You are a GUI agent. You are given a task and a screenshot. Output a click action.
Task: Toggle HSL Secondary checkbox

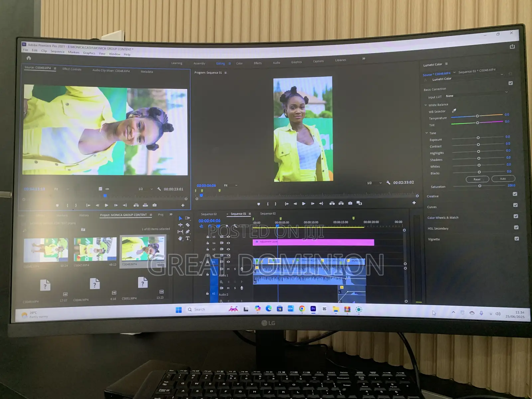pyautogui.click(x=516, y=227)
